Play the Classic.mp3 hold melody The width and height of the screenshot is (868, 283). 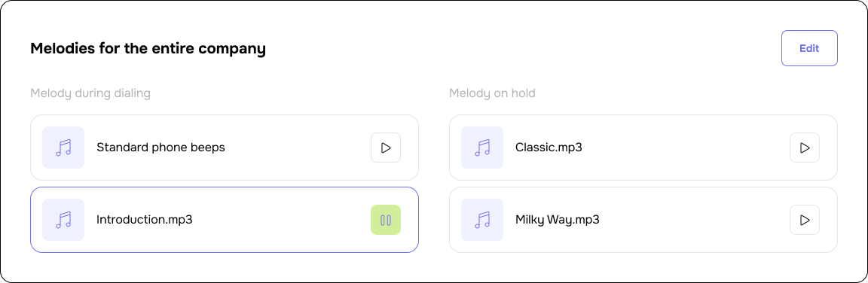point(805,148)
